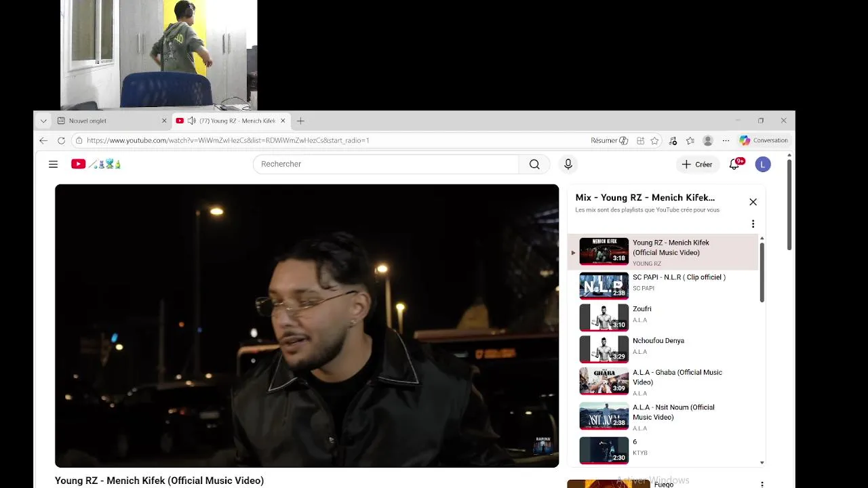
Task: Click the search magnifier button
Action: click(534, 164)
